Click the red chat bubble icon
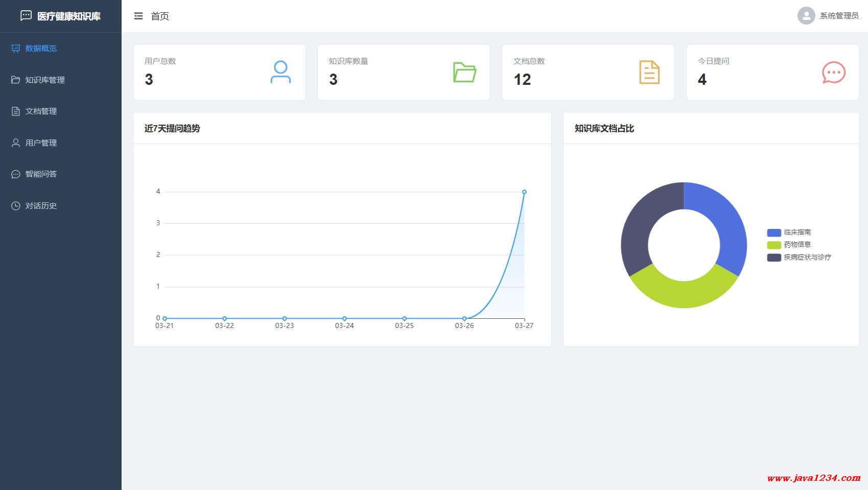 click(833, 73)
